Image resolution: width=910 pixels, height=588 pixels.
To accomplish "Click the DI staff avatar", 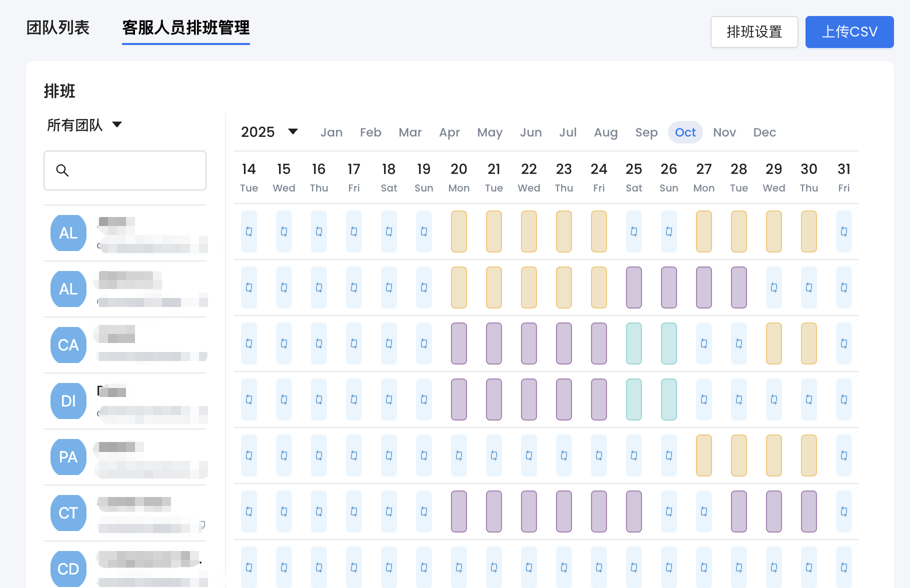I will point(68,401).
